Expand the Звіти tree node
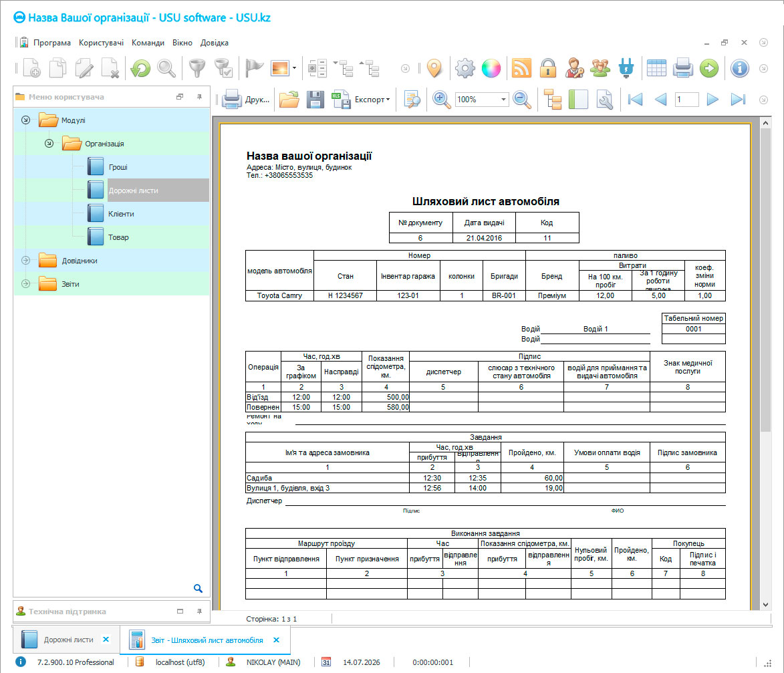 (x=26, y=283)
